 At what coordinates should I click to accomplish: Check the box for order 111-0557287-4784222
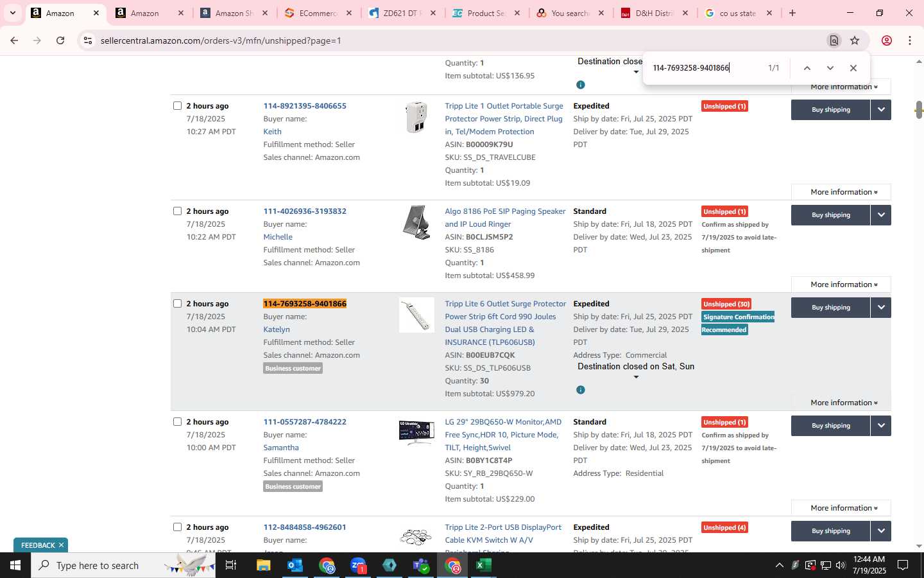click(x=178, y=421)
